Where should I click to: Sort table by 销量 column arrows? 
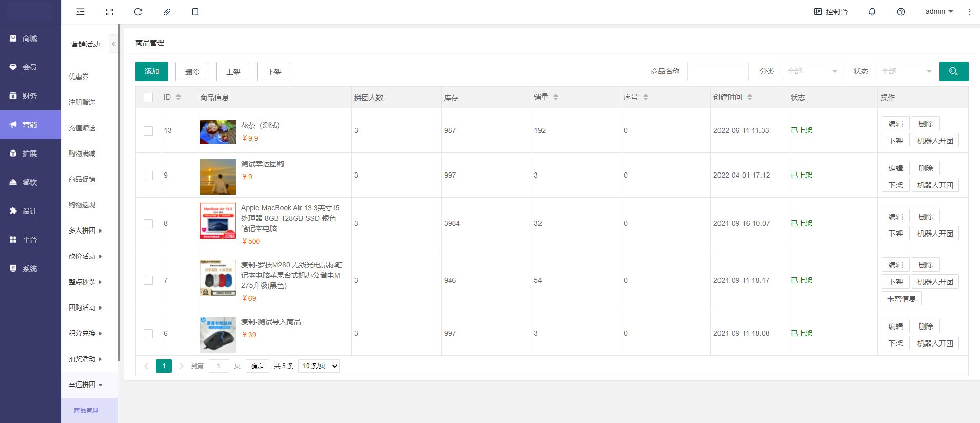(x=556, y=97)
